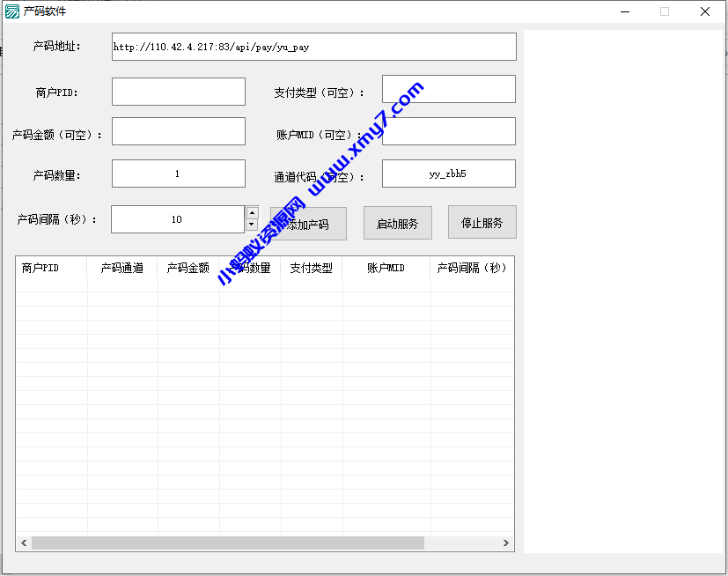This screenshot has height=576, width=728.
Task: Click the 产码金额（可空） input field
Action: 178,130
